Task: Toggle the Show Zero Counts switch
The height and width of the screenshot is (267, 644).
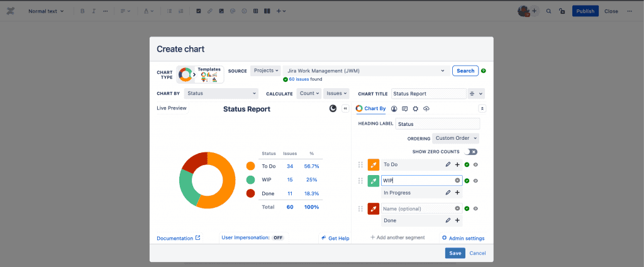Action: click(470, 152)
